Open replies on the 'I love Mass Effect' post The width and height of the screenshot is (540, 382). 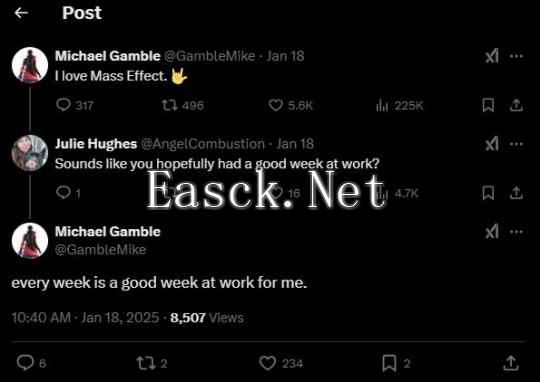click(63, 105)
